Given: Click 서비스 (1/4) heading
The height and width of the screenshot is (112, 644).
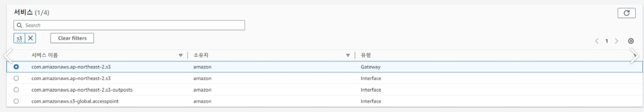Looking at the screenshot, I should coord(32,12).
